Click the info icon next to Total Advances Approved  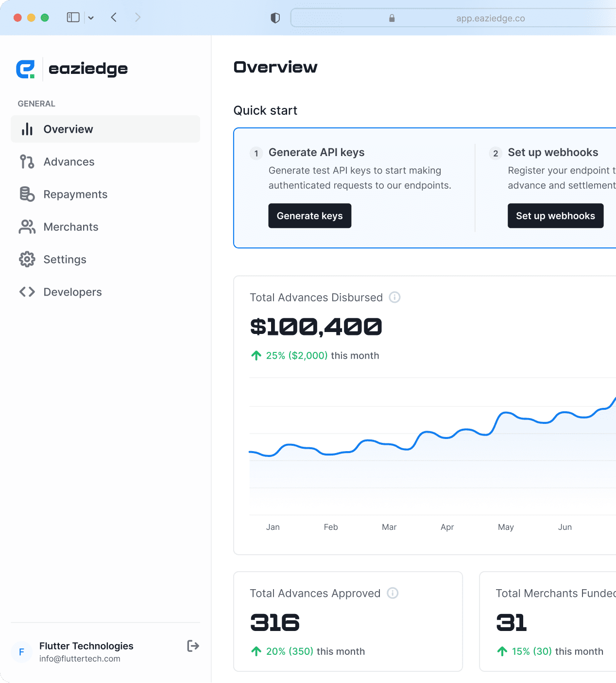tap(393, 593)
